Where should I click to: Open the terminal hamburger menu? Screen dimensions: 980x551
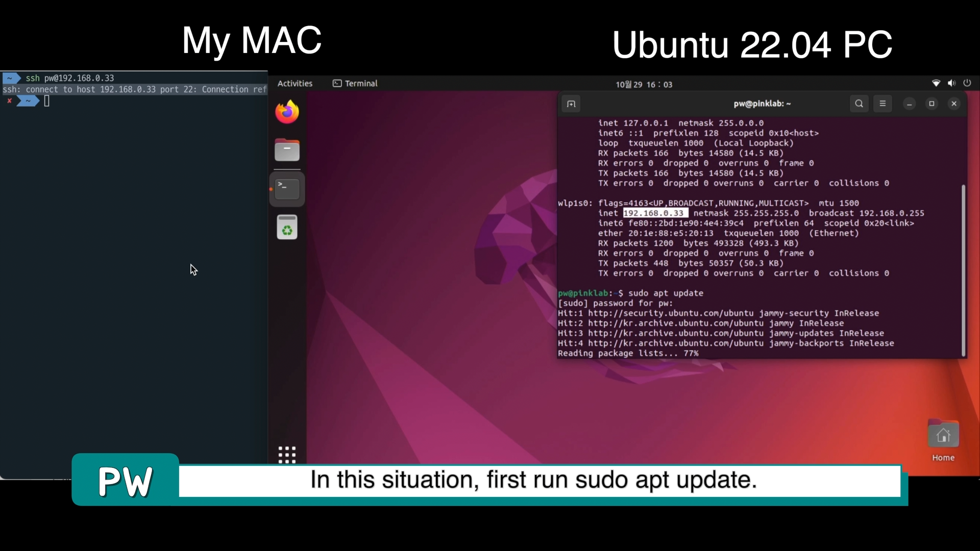click(883, 104)
